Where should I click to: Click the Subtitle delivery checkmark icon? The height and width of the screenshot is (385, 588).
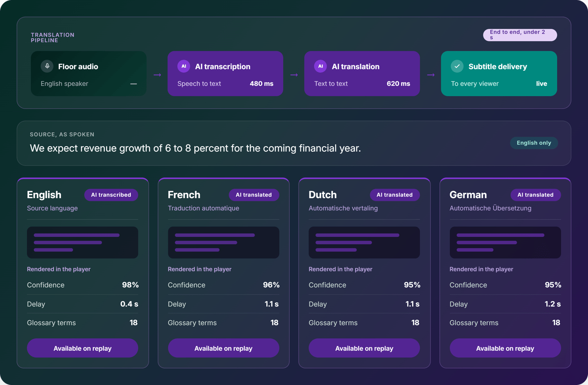tap(457, 66)
